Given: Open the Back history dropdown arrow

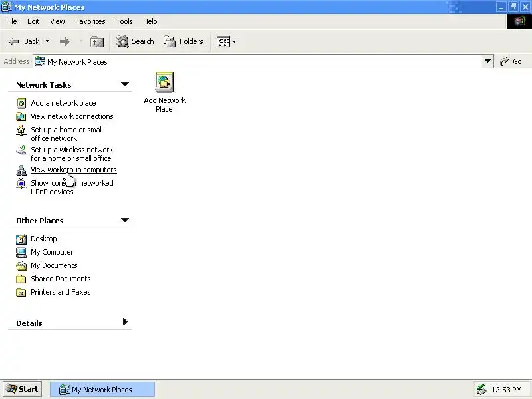Looking at the screenshot, I should [47, 41].
